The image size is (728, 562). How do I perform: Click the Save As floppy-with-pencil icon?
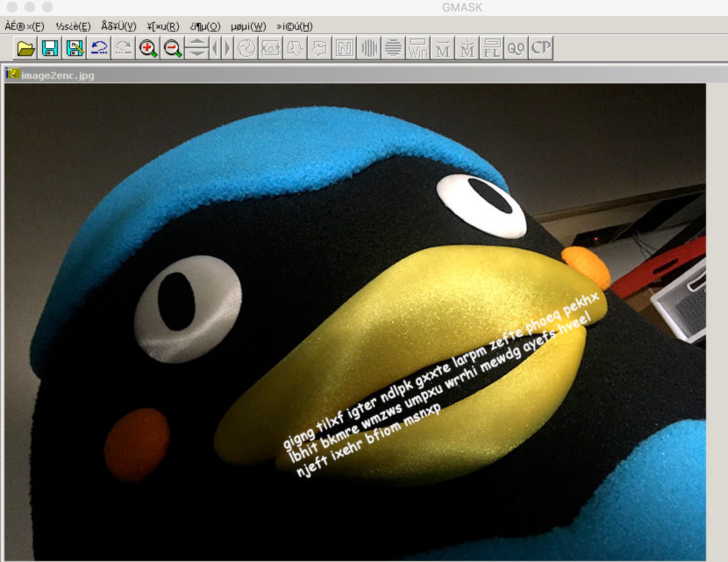point(75,48)
